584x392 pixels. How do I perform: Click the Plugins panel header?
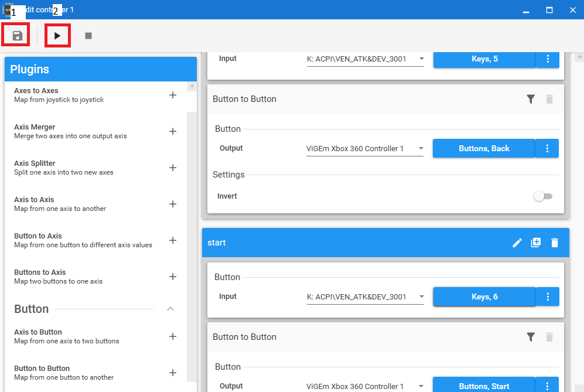(101, 69)
